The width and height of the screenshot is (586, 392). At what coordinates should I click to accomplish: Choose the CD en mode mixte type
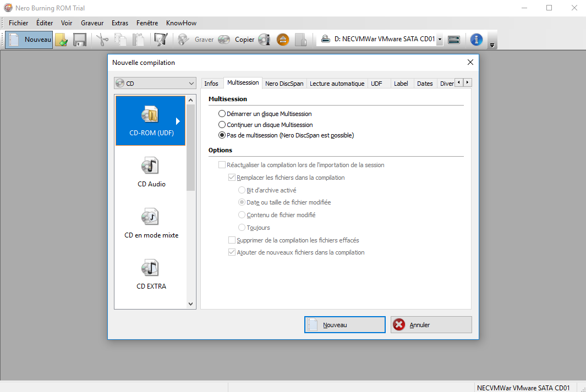151,223
